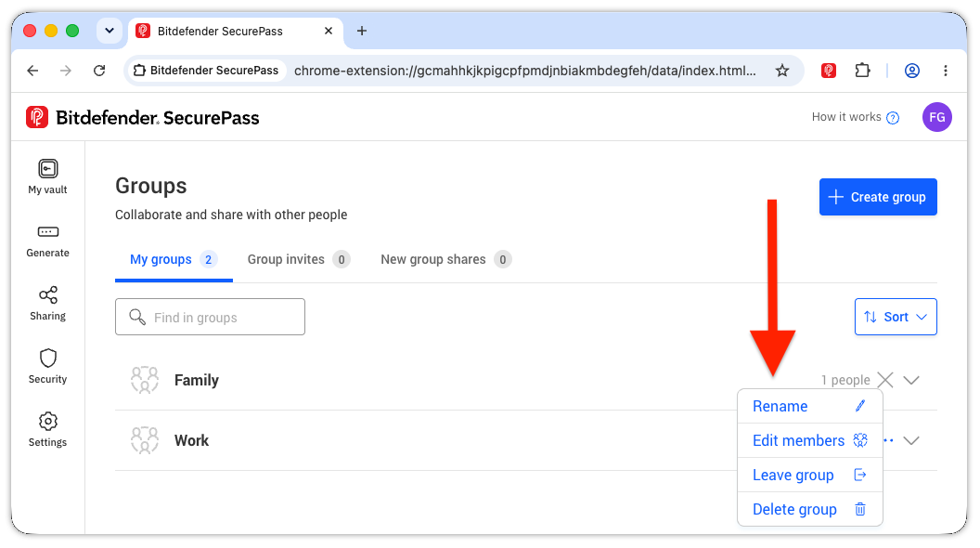Close the Bitdefender SecurePass tab
This screenshot has width=980, height=548.
tap(329, 31)
